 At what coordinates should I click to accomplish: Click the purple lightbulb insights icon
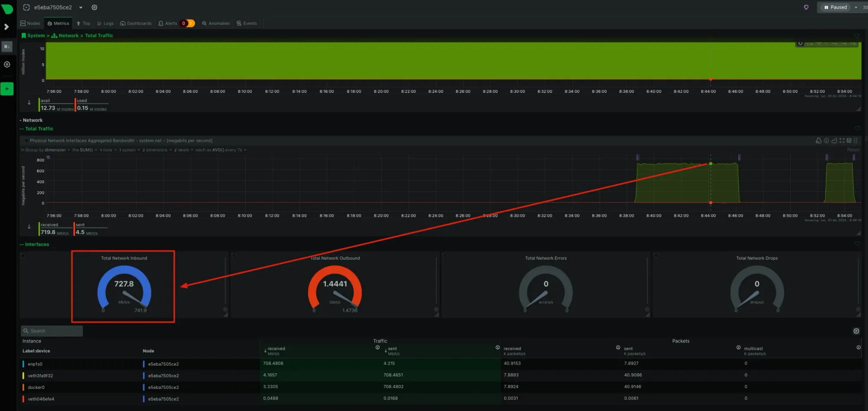click(806, 7)
